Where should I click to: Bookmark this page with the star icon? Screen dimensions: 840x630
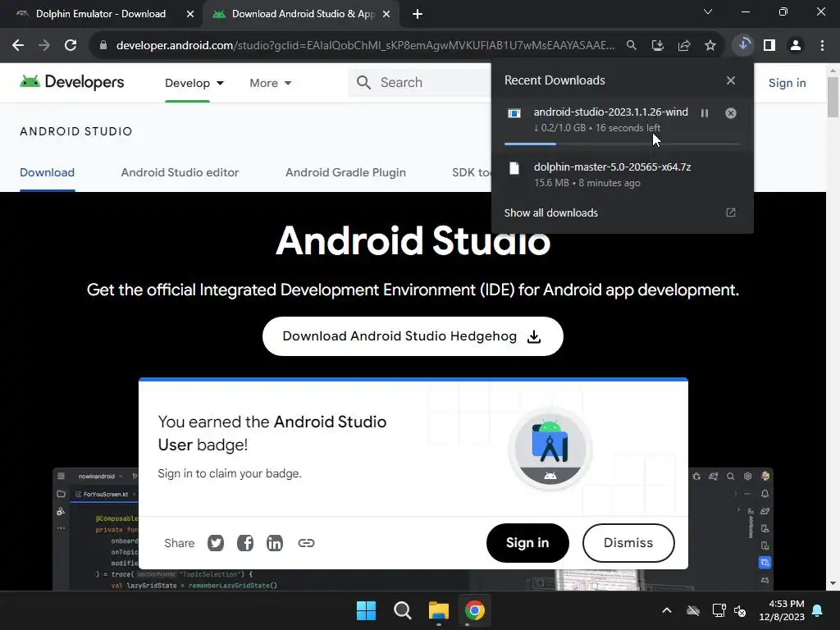[710, 46]
